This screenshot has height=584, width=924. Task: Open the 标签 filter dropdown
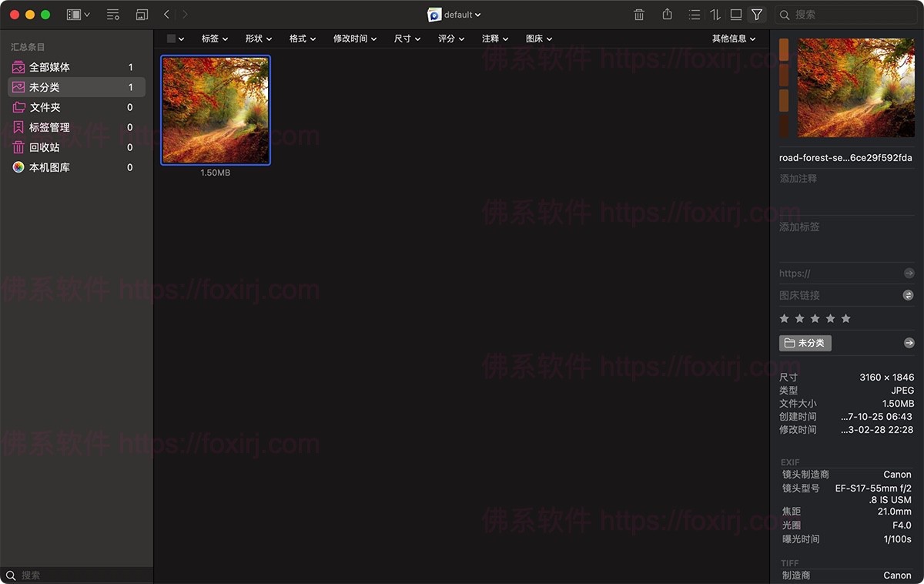(215, 39)
